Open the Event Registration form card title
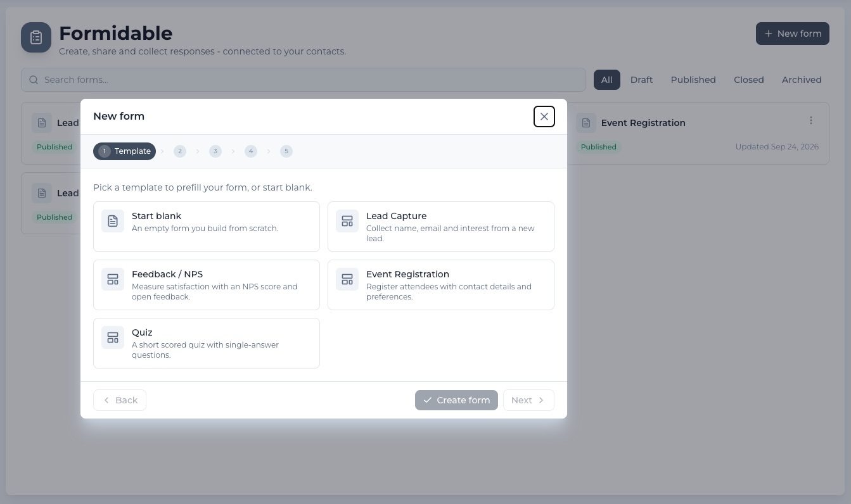The image size is (851, 504). pos(643,123)
